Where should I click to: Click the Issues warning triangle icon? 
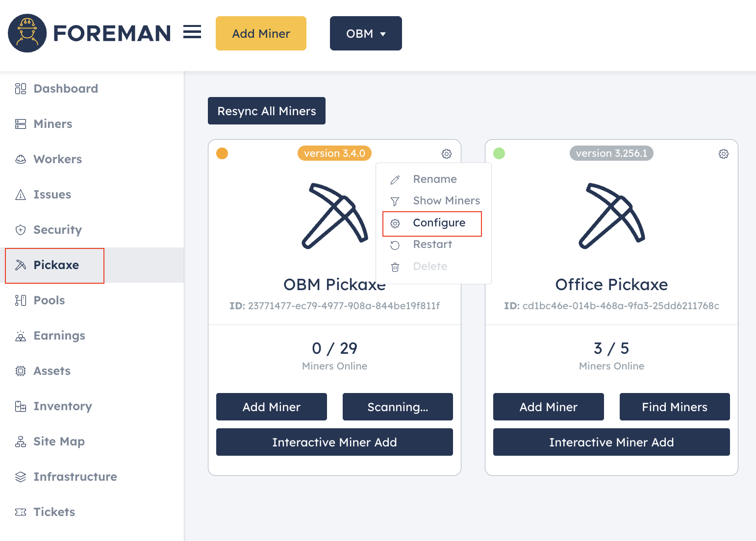pos(20,194)
